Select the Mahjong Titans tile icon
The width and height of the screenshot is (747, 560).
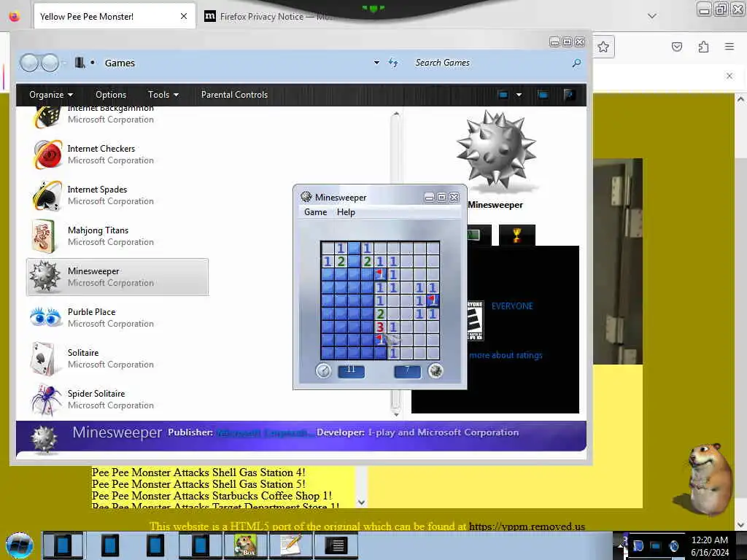point(44,236)
